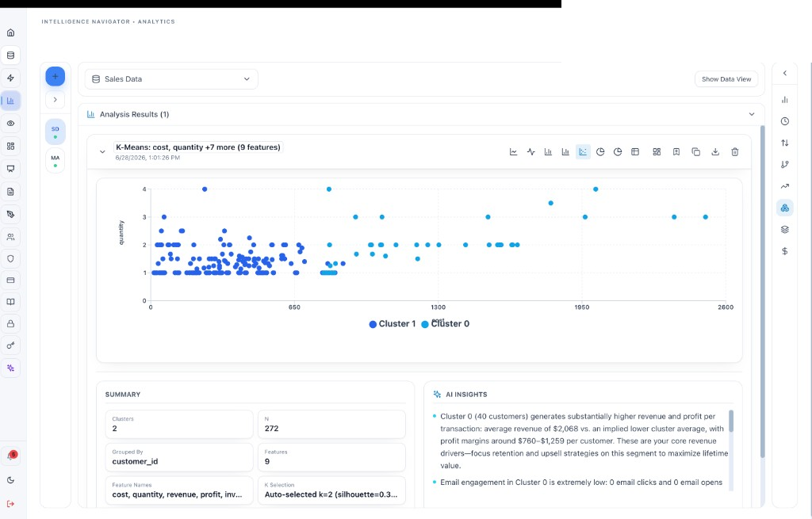Switch to first bar chart view
Image resolution: width=812 pixels, height=519 pixels.
548,152
